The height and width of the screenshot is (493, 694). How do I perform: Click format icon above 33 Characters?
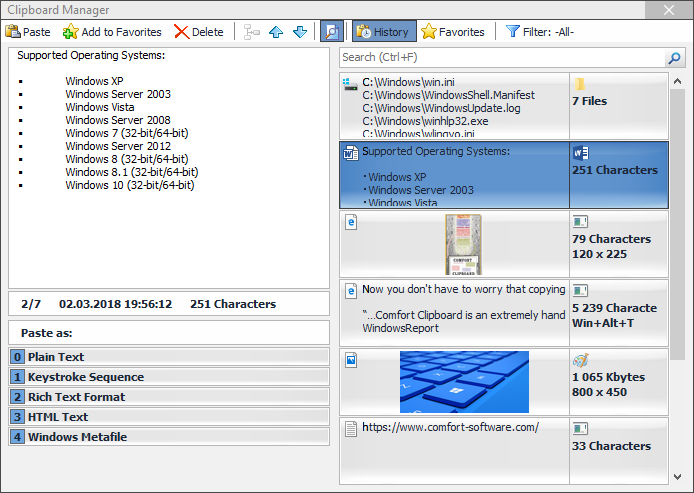[x=580, y=428]
